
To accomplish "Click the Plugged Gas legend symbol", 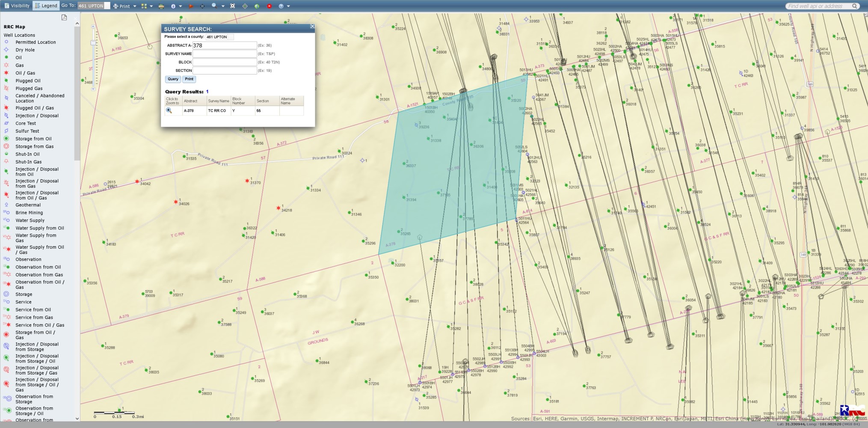I will [6, 88].
